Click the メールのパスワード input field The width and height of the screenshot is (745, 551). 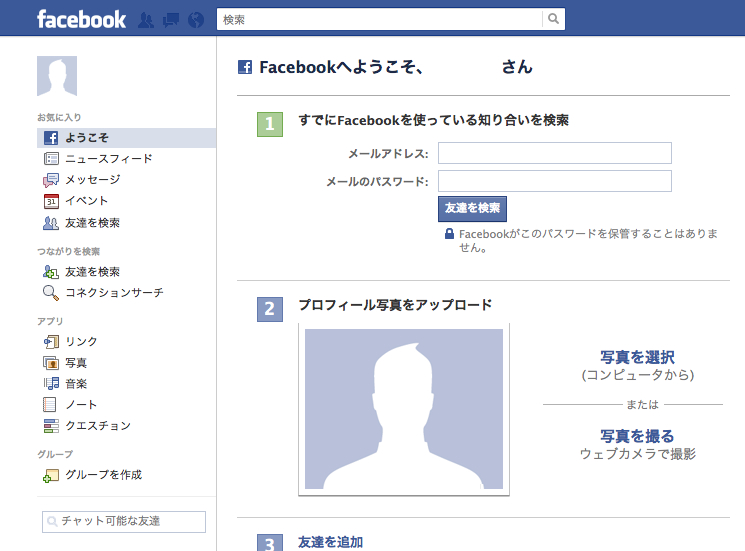click(555, 181)
